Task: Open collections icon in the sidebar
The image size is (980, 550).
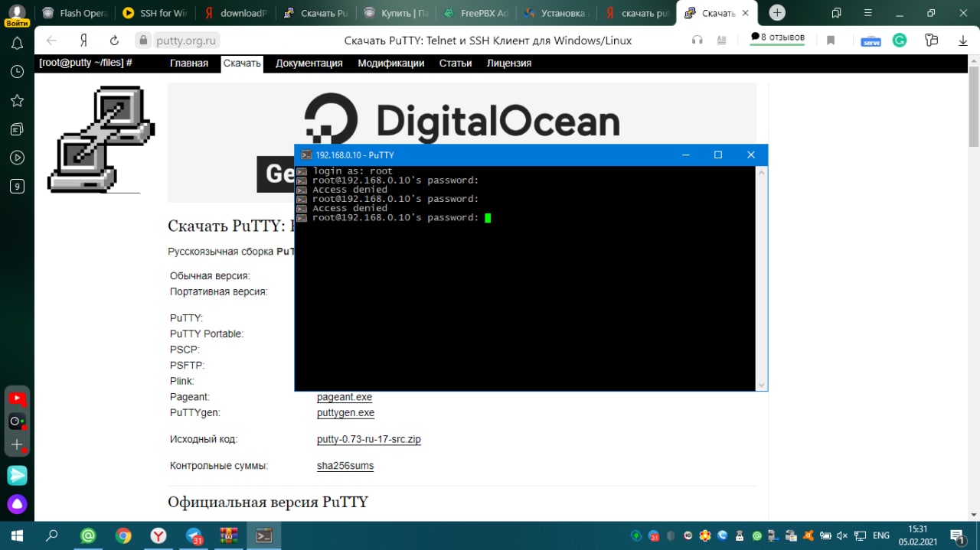Action: click(x=17, y=129)
